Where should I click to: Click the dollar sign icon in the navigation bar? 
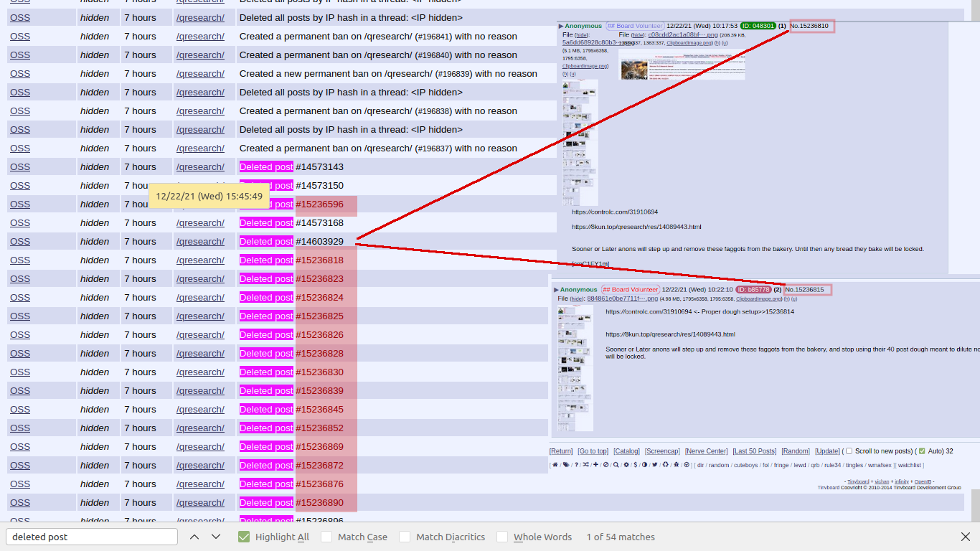[x=635, y=465]
